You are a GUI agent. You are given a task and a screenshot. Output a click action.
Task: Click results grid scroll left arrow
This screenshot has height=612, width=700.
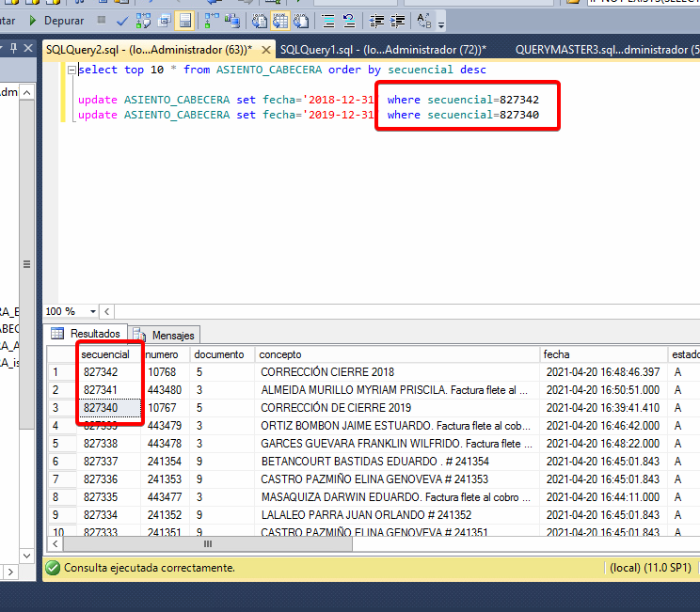(x=56, y=543)
